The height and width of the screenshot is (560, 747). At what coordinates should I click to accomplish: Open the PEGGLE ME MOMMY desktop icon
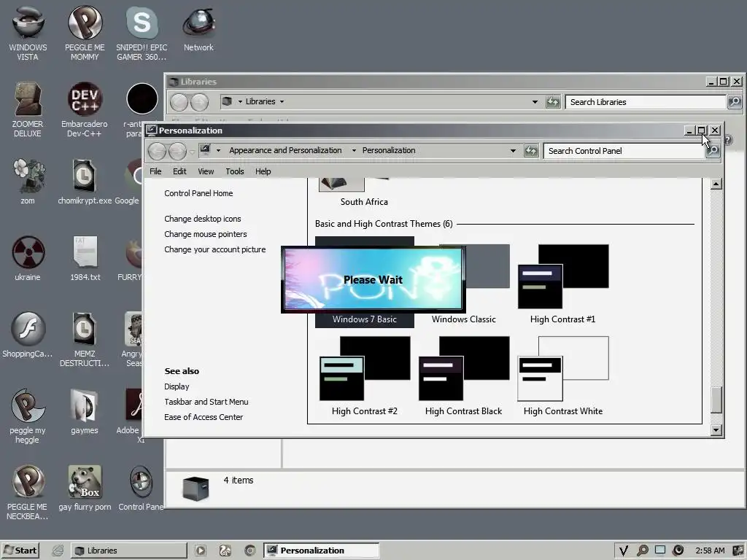coord(85,33)
